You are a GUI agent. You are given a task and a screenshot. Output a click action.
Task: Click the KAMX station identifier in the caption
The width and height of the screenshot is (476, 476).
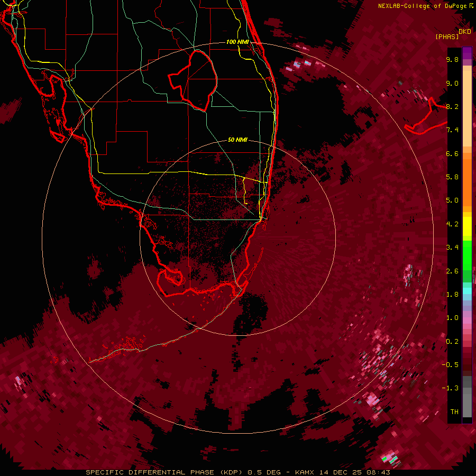[x=305, y=472]
